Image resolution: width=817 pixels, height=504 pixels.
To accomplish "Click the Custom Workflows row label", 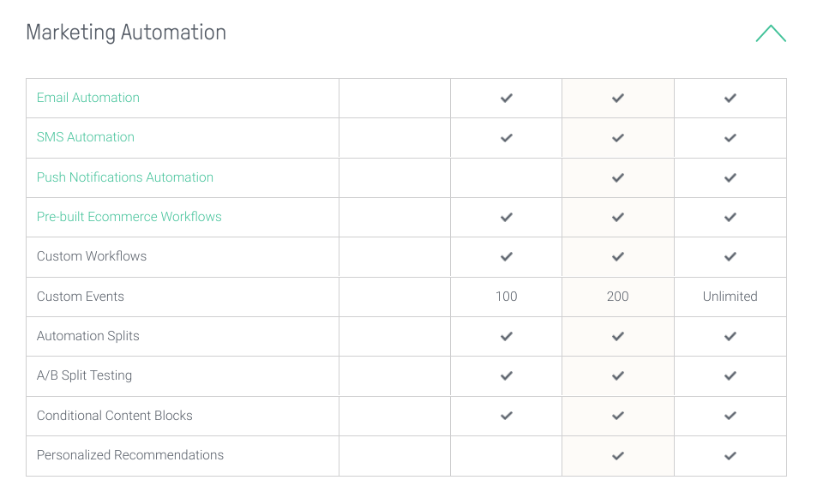I will (x=92, y=256).
